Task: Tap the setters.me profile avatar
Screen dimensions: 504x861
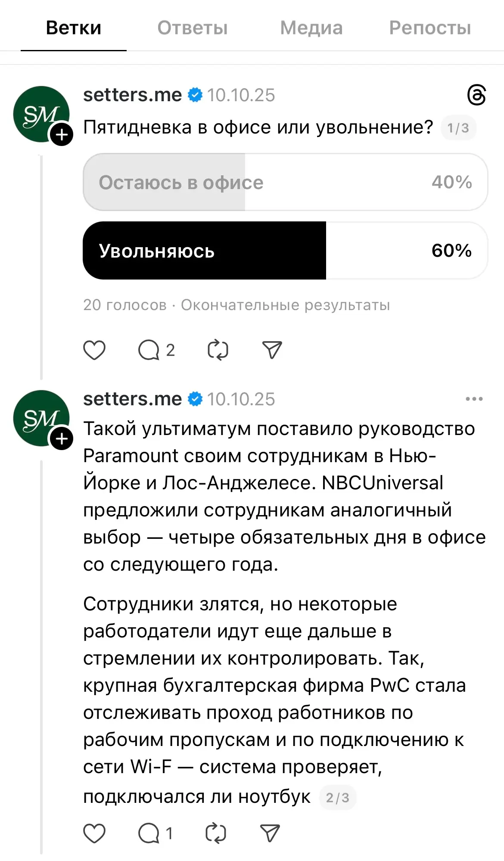Action: [42, 113]
